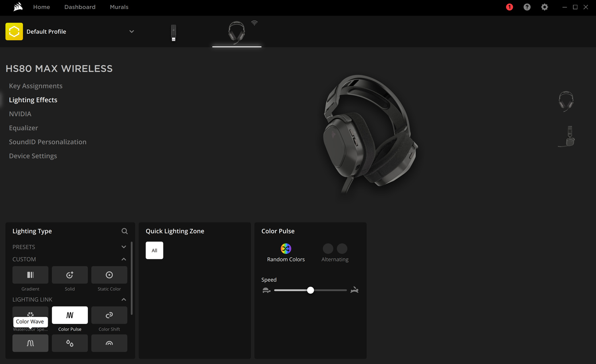The image size is (596, 364).
Task: Show the headset front view thumbnail
Action: point(566,101)
